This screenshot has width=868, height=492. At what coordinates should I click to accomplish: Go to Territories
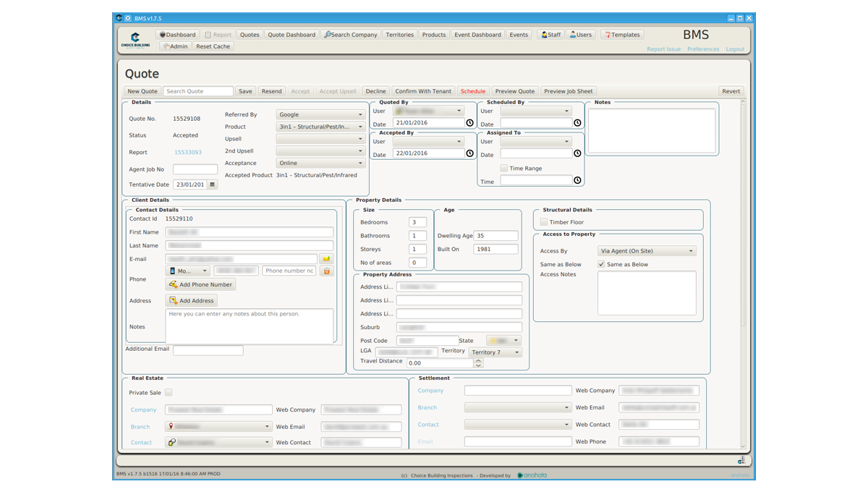(x=399, y=35)
